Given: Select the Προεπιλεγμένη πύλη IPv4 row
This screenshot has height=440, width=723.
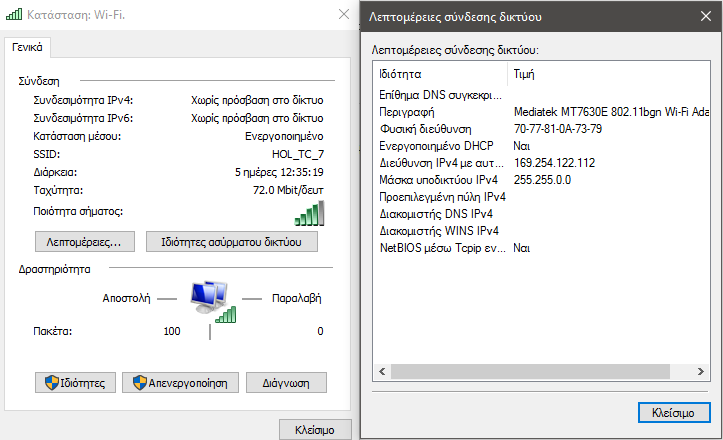Looking at the screenshot, I should pyautogui.click(x=541, y=197).
